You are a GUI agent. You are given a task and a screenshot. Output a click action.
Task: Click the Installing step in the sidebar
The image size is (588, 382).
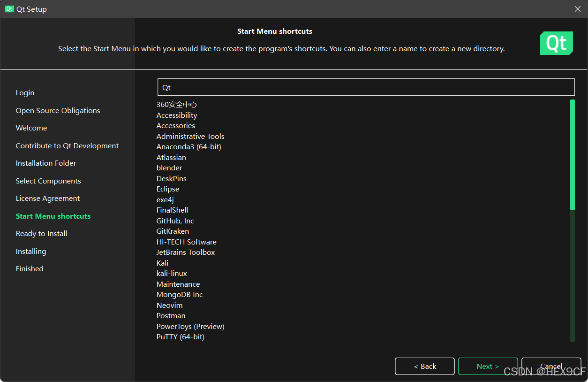click(x=31, y=252)
